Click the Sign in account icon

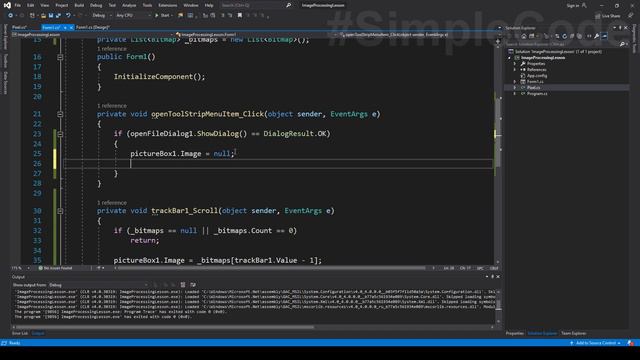click(584, 5)
